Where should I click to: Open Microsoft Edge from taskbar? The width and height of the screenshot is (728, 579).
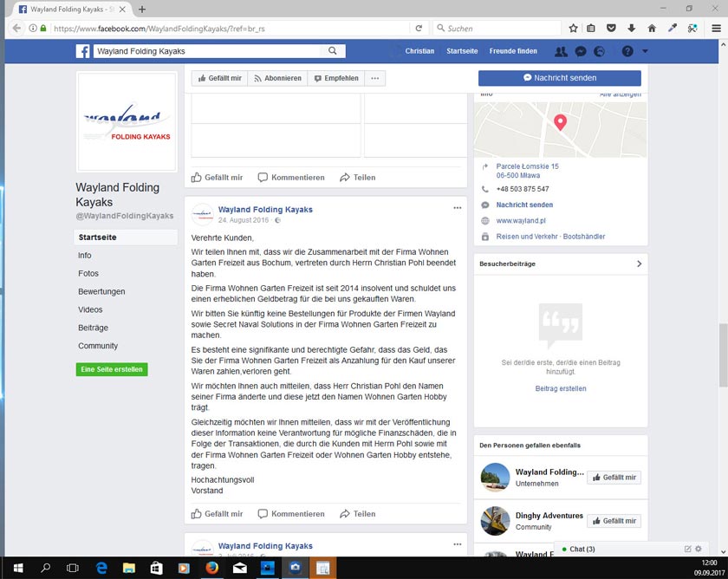101,568
